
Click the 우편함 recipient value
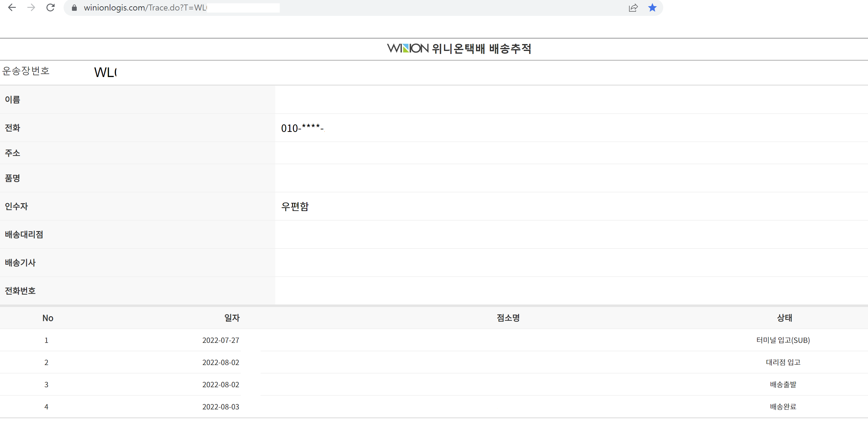tap(295, 207)
